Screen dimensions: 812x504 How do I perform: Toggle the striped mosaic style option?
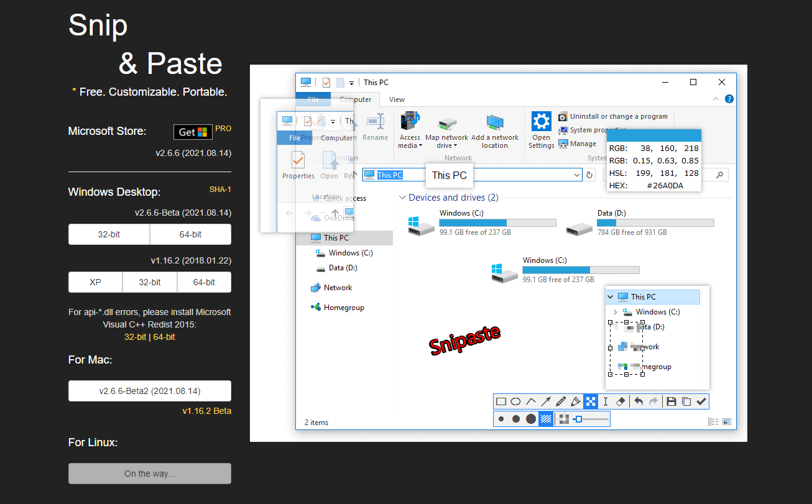click(546, 419)
